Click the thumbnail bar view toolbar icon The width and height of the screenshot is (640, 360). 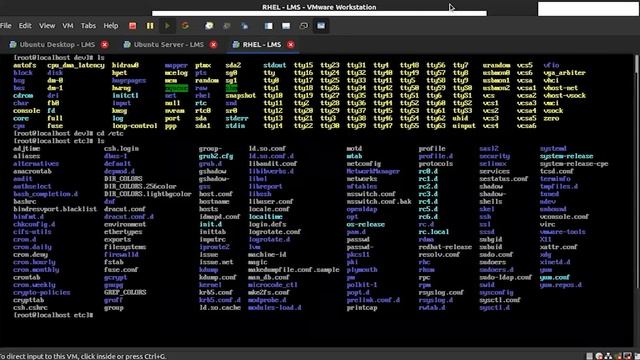pyautogui.click(x=286, y=26)
